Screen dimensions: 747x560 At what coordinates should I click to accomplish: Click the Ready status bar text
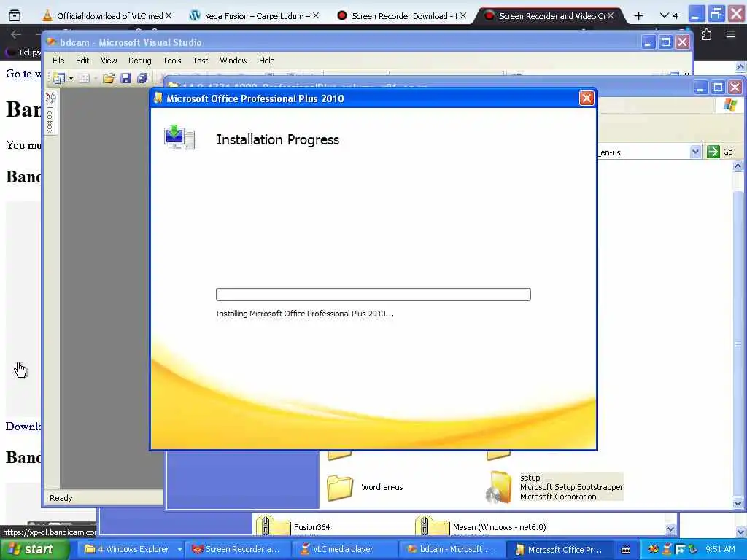61,497
